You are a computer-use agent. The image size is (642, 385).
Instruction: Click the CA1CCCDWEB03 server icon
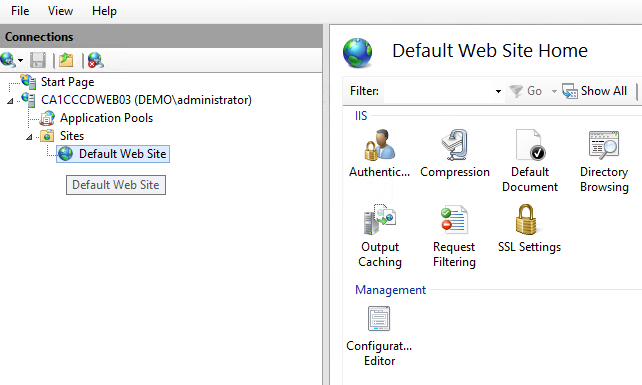coord(29,100)
